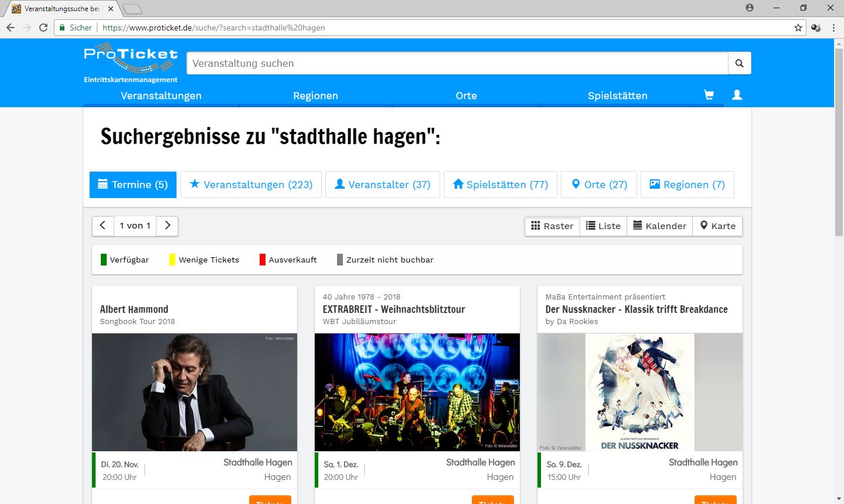Open Der Nussknacker event title
The image size is (844, 504).
(637, 309)
